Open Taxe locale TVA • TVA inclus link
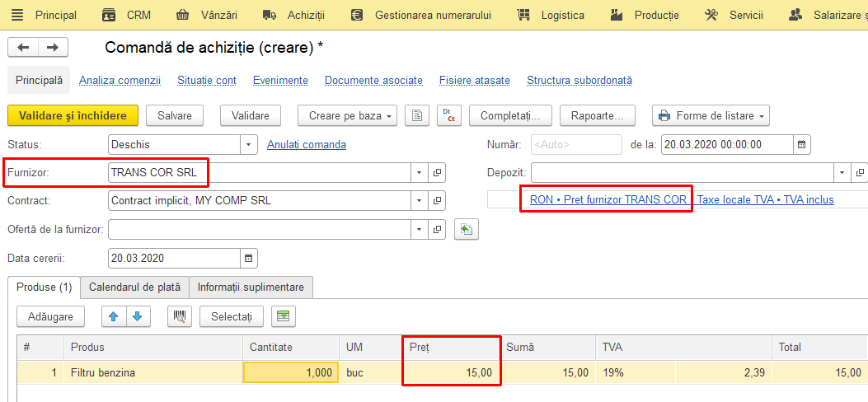 coord(766,199)
